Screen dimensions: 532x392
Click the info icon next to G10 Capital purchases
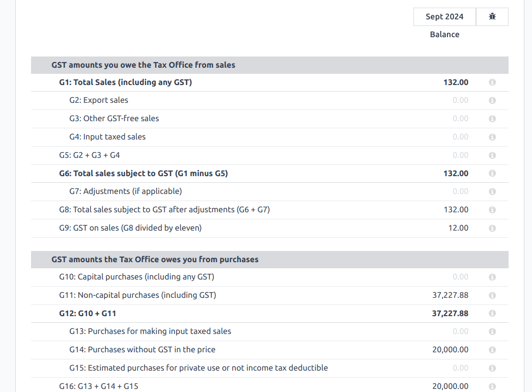click(492, 277)
